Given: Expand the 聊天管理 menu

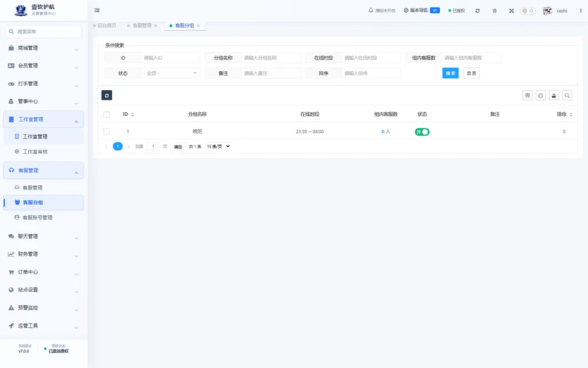Looking at the screenshot, I should [x=43, y=236].
